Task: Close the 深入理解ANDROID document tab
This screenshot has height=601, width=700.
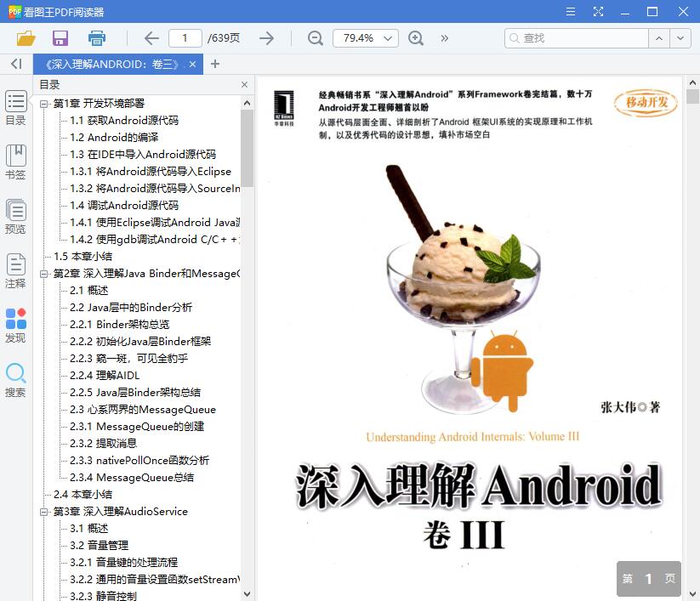Action: [x=192, y=65]
